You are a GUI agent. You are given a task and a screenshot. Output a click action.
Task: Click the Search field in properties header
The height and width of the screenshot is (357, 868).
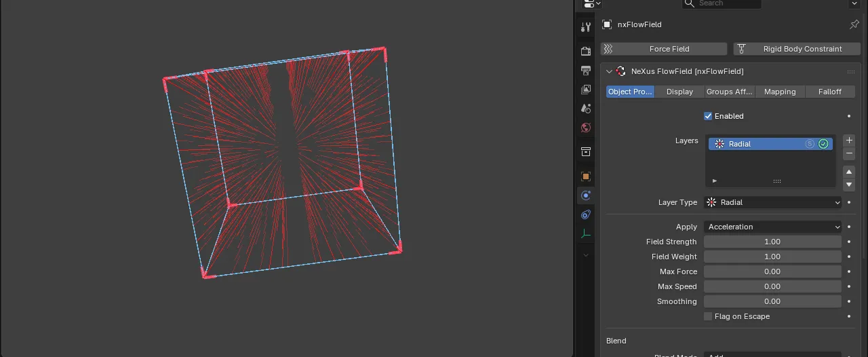pyautogui.click(x=722, y=3)
